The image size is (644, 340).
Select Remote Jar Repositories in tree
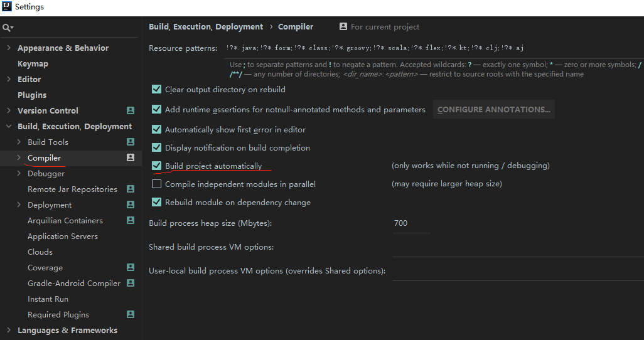click(72, 189)
